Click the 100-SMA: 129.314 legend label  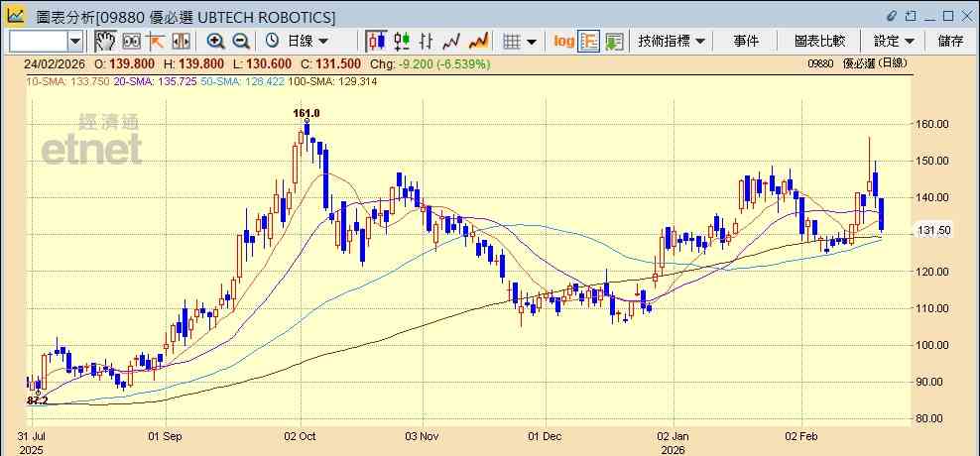334,82
